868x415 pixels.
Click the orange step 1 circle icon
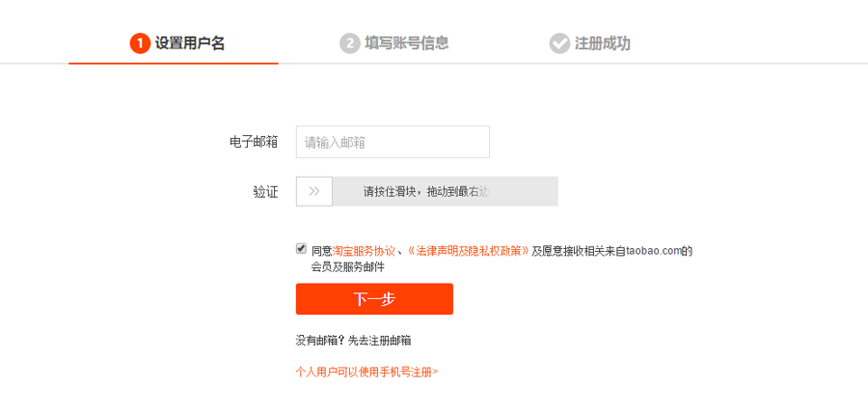pyautogui.click(x=140, y=43)
